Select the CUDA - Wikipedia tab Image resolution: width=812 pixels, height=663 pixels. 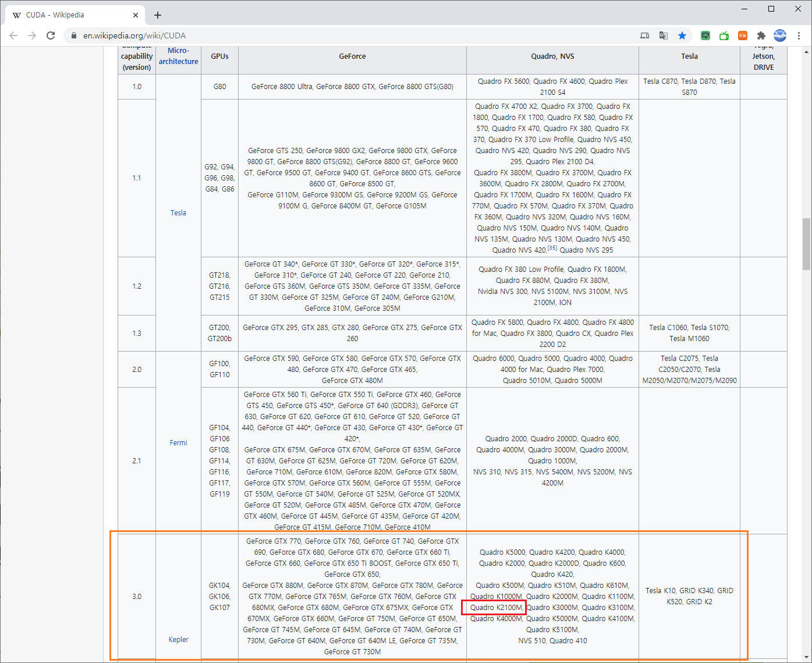75,15
